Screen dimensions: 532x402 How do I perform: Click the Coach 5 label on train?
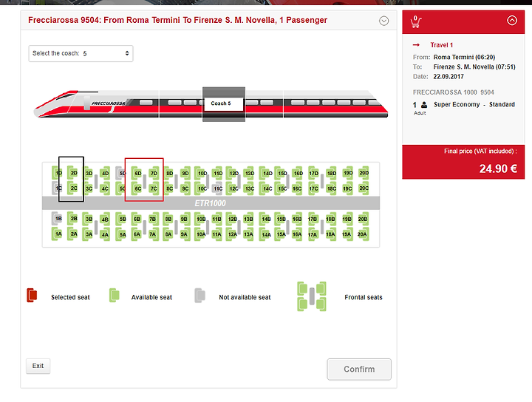(x=224, y=103)
